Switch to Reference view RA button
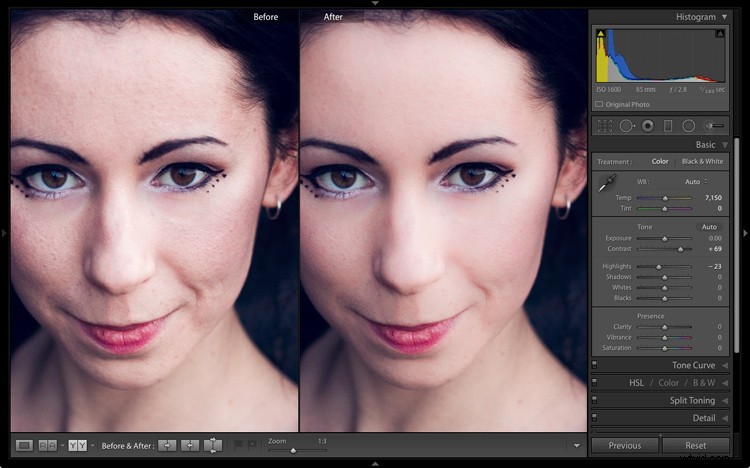 coord(47,446)
